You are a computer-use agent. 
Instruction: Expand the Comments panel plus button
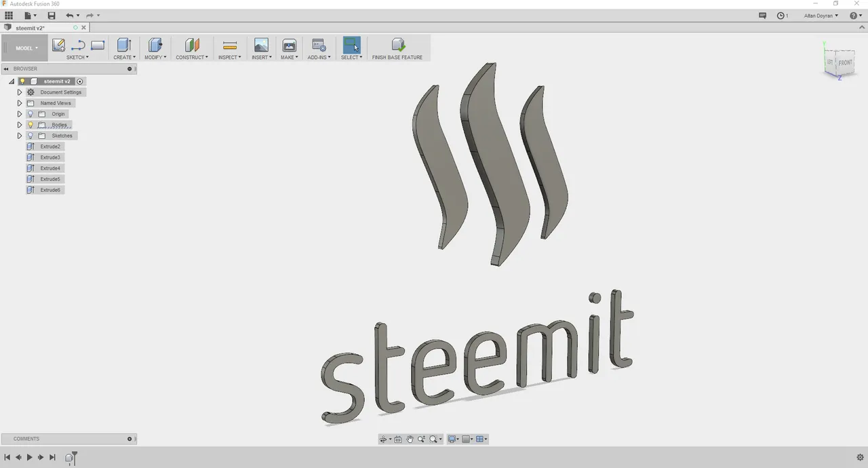pos(130,439)
